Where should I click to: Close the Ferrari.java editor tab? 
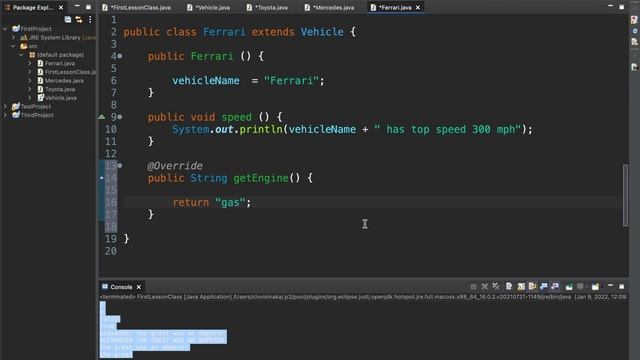click(x=418, y=7)
